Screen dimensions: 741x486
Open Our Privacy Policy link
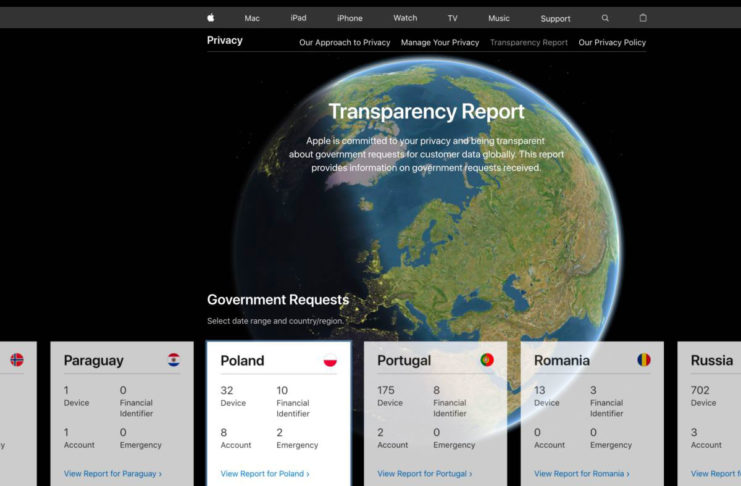(612, 43)
